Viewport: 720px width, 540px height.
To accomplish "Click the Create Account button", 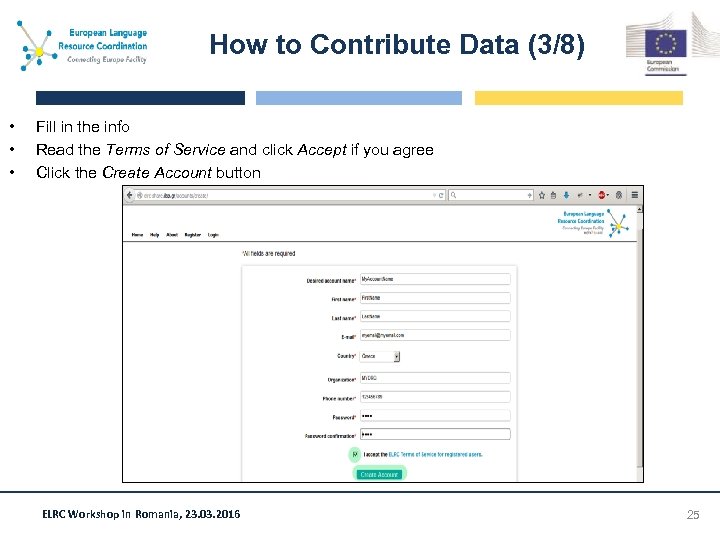I will tap(379, 474).
